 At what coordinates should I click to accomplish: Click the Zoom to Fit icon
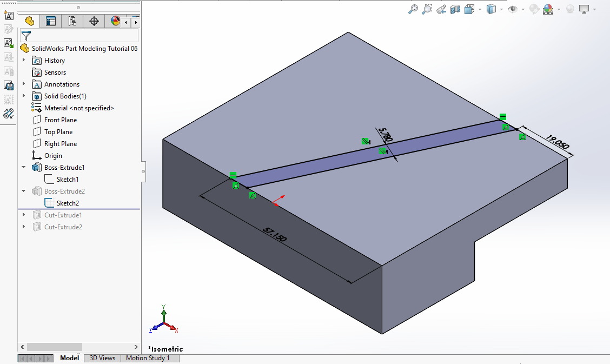(413, 9)
